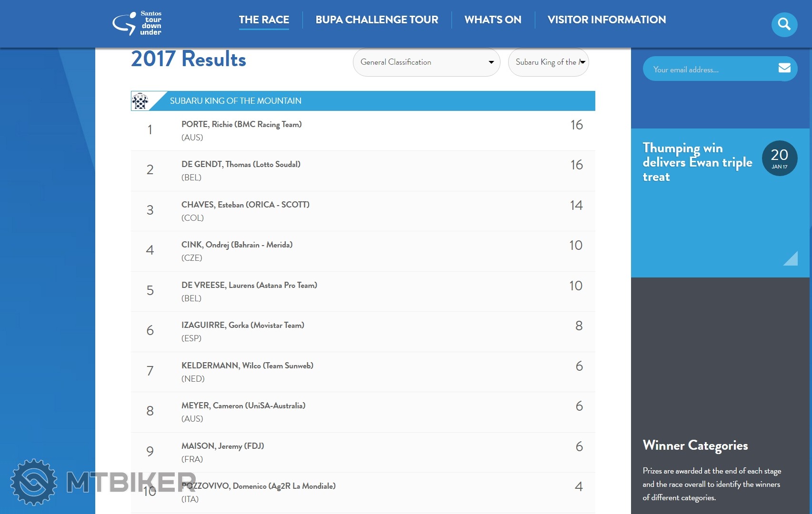Open BUPA CHALLENGE TOUR menu
This screenshot has height=514, width=812.
click(377, 20)
